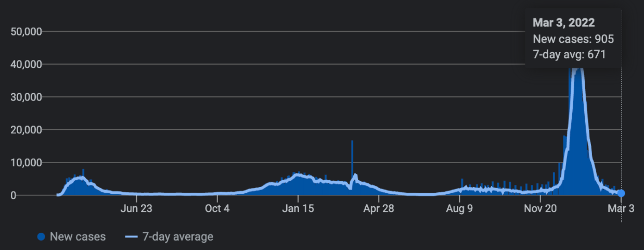Toggle the New cases legend label

point(78,237)
